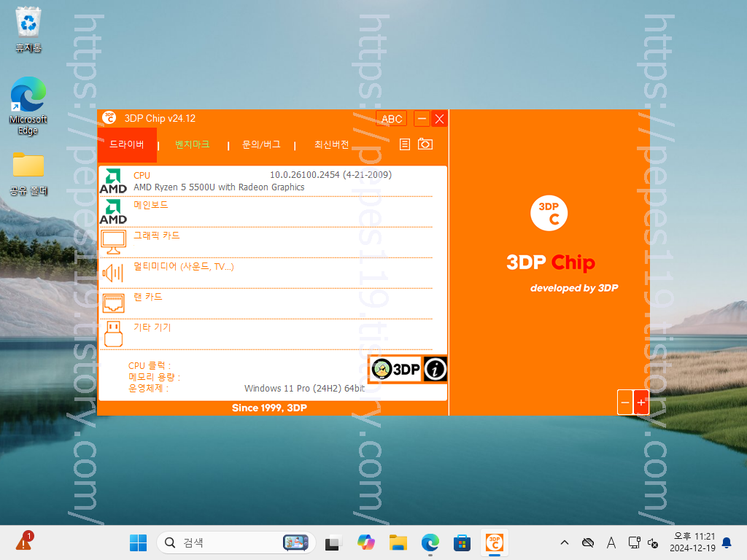Switch to the 벤치마크 tab

[x=192, y=145]
